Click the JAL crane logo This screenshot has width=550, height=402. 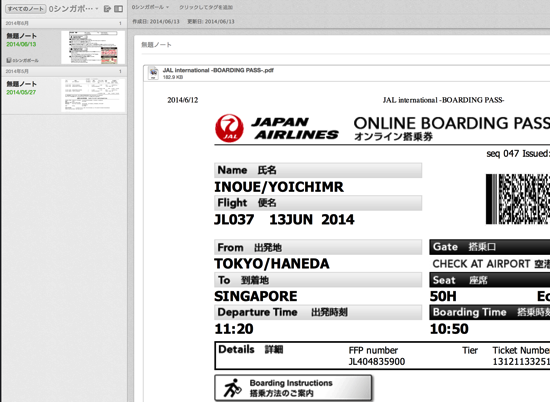coord(229,128)
